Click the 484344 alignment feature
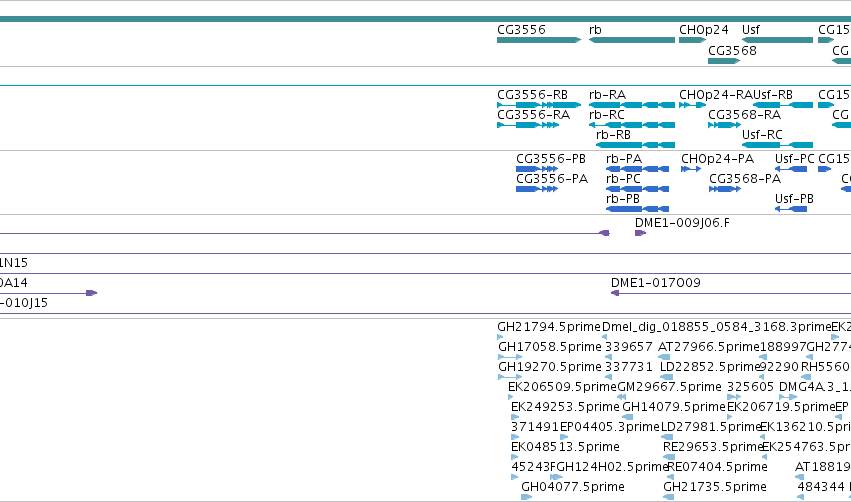Screen dimensions: 851x502 tap(801, 497)
